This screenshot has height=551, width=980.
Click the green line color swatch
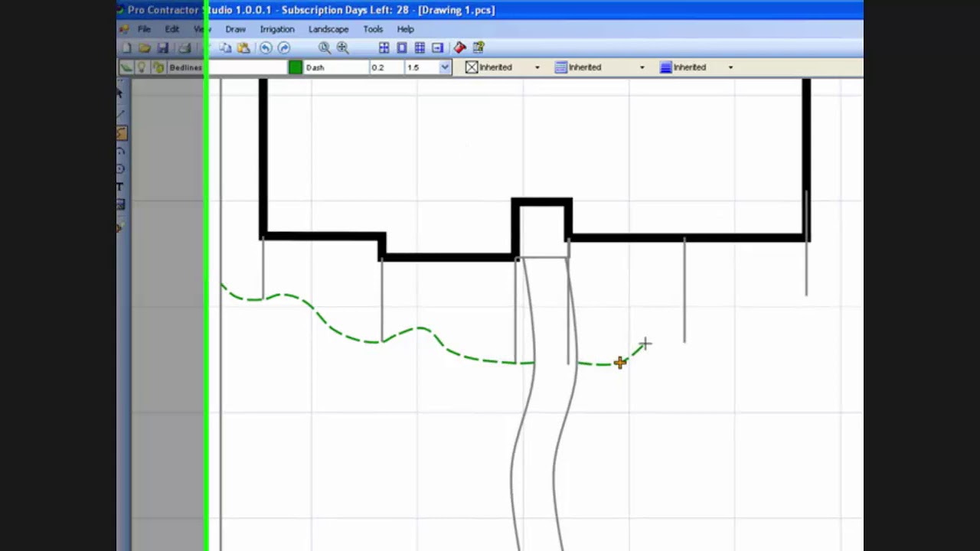click(296, 67)
